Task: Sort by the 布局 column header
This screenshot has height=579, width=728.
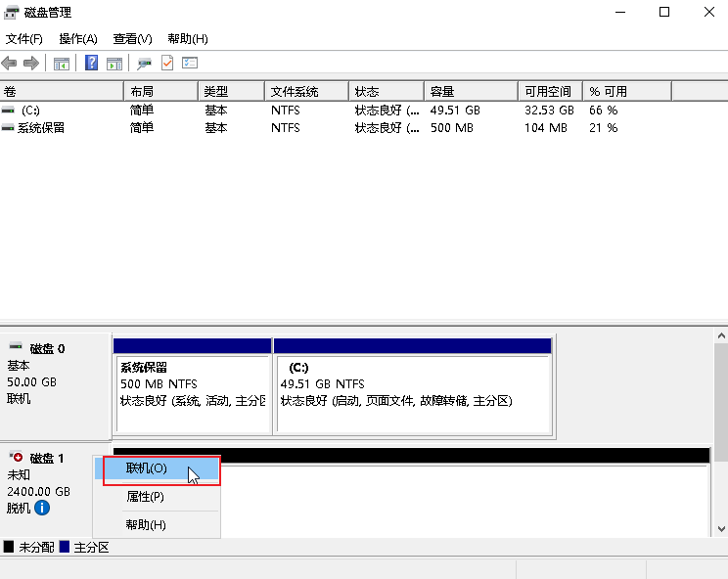Action: pyautogui.click(x=161, y=91)
